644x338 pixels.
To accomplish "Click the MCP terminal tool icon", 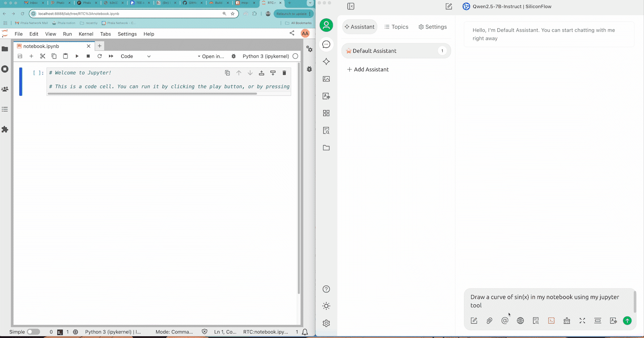I will click(x=551, y=321).
